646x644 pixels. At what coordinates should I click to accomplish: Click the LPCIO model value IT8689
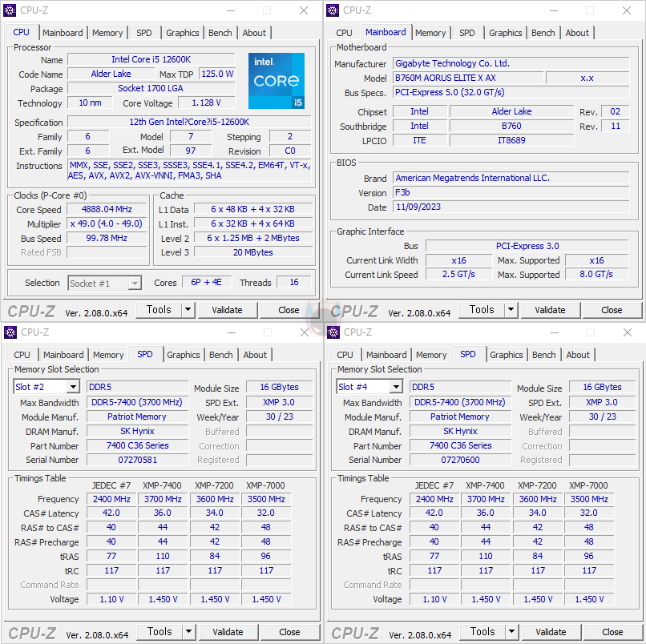511,140
